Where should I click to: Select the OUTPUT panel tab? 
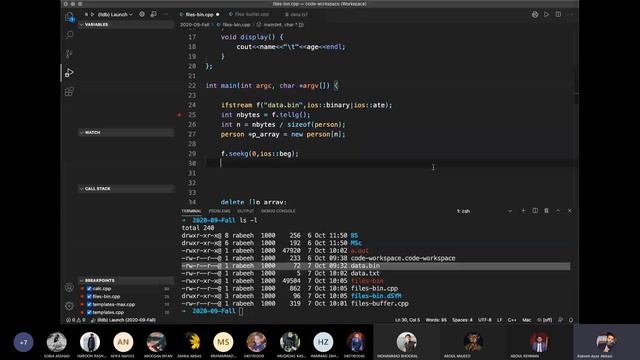(x=245, y=211)
